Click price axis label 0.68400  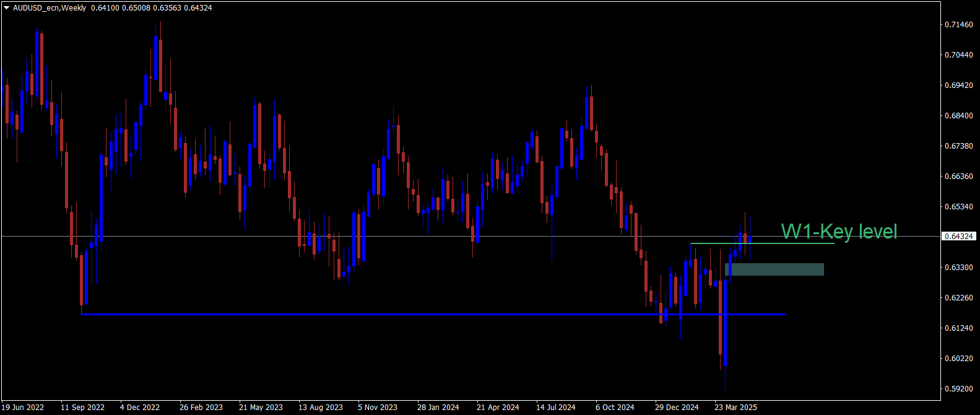(x=958, y=116)
